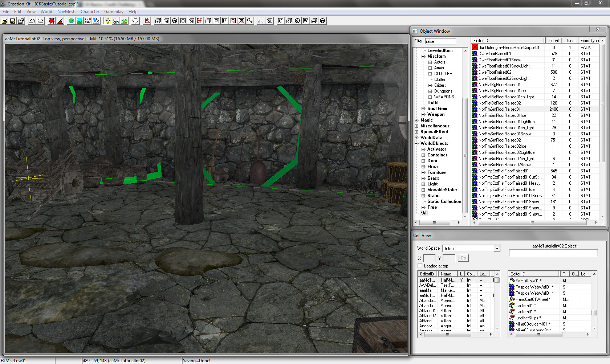Screen dimensions: 610x364
Task: Toggle the Grass toolbar icon
Action: (x=125, y=21)
